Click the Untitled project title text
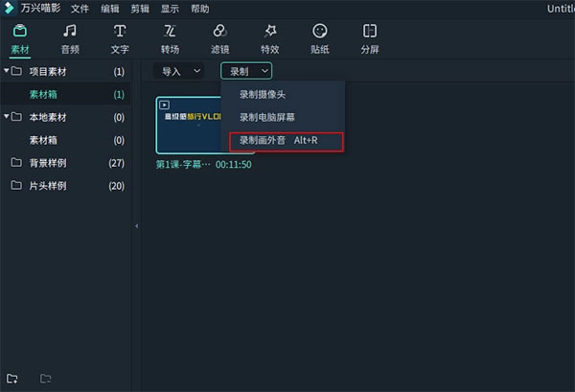 561,9
